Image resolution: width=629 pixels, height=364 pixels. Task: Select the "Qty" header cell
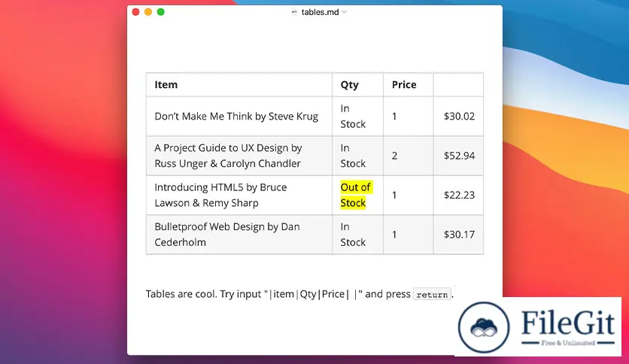tap(357, 84)
